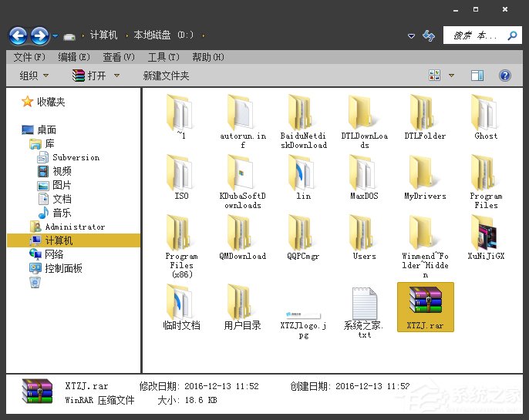Viewport: 529px width, 420px height.
Task: Select the XTZJ.rar archive file
Action: point(426,307)
